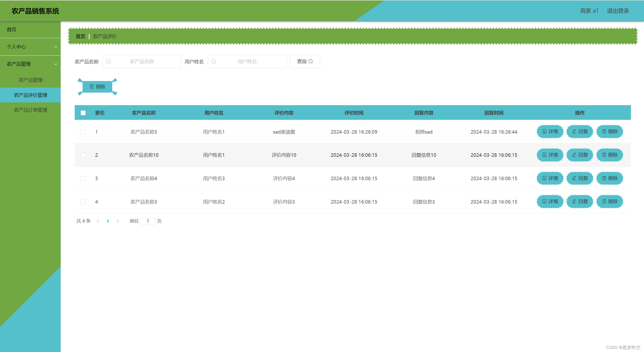
Task: Click the 用户姓名 column header
Action: 214,113
